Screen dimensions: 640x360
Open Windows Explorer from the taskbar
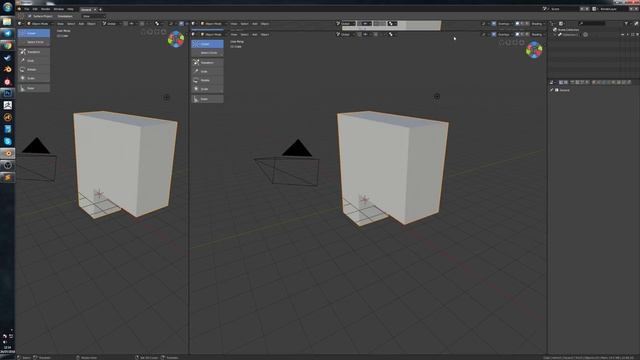click(7, 21)
